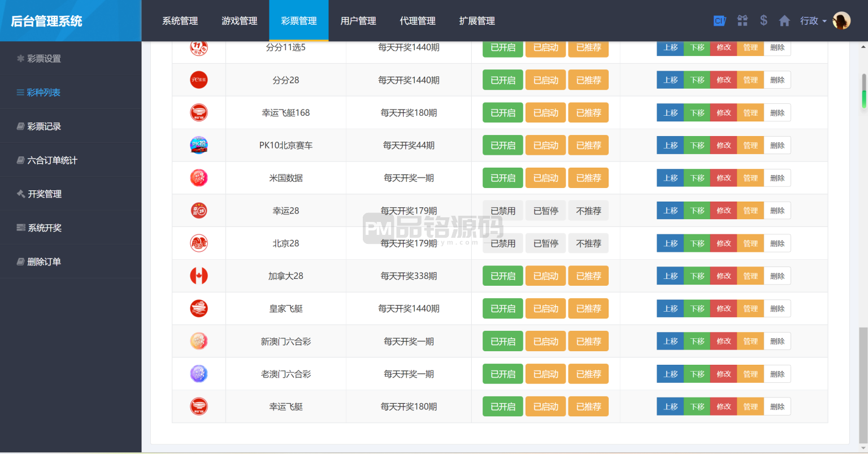
Task: Click the icon beside 彩票设置 in the sidebar
Action: tap(21, 59)
